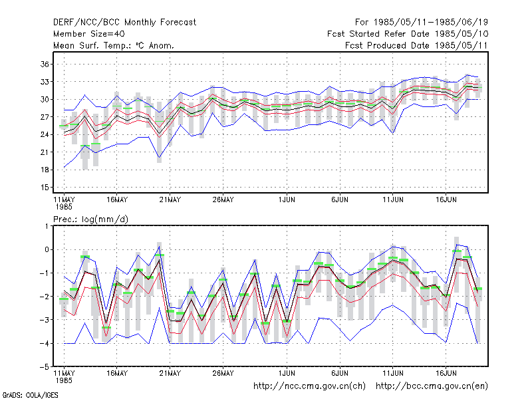
Task: Click the 16JUN label on precipitation axis
Action: (446, 373)
